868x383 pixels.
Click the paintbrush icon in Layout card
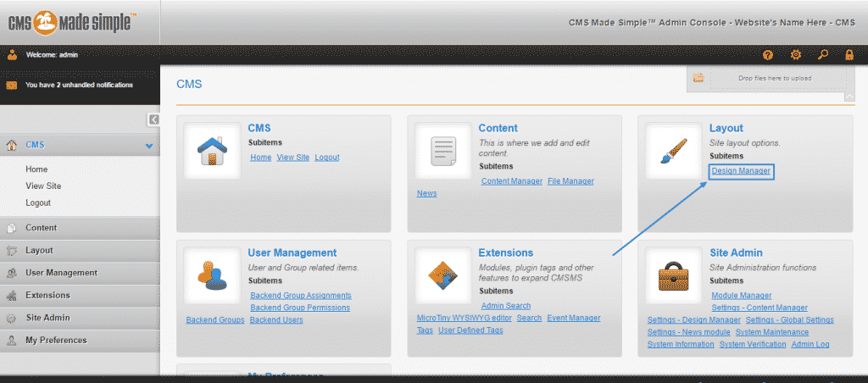coord(674,151)
